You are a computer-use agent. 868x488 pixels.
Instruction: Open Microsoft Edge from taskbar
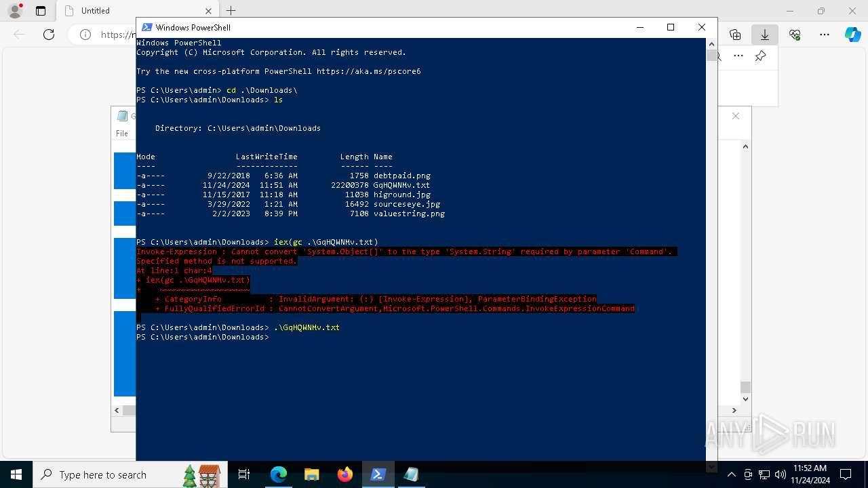279,474
